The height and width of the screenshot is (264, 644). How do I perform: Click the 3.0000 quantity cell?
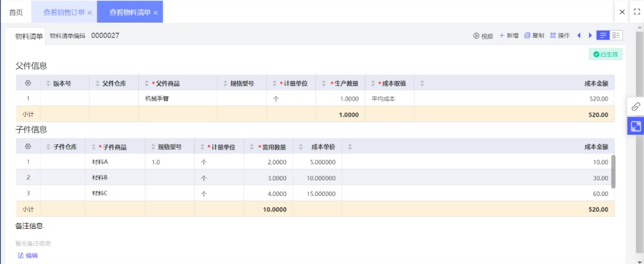[268, 178]
